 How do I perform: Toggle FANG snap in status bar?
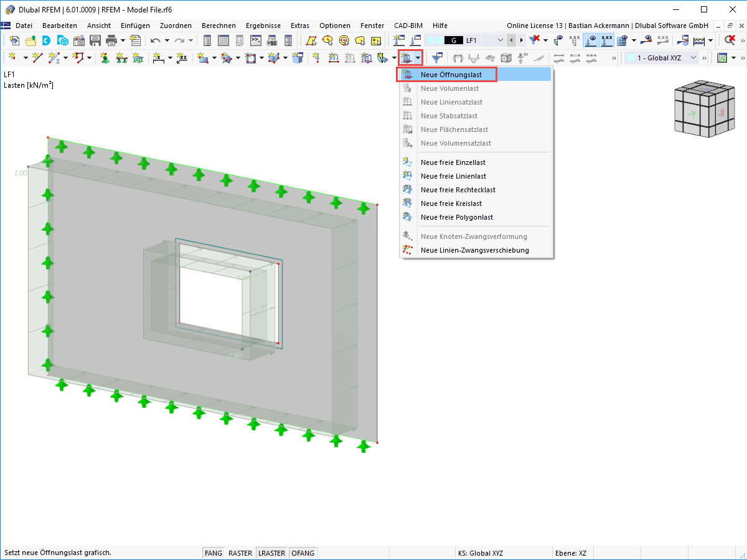(213, 553)
